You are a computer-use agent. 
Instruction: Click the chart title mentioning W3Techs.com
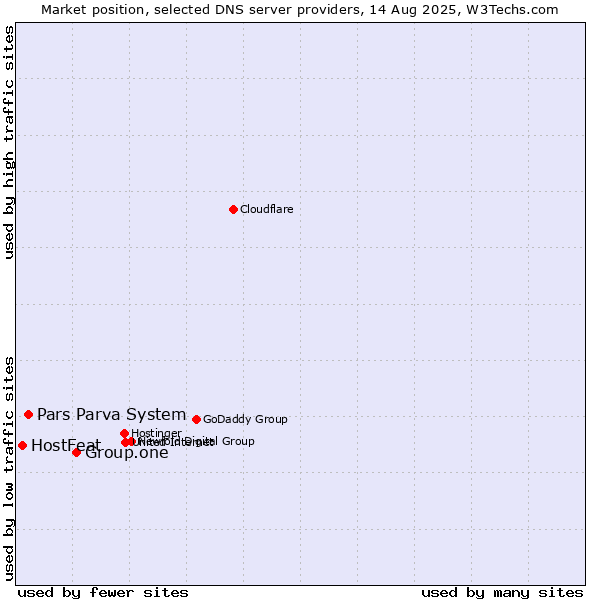point(300,10)
